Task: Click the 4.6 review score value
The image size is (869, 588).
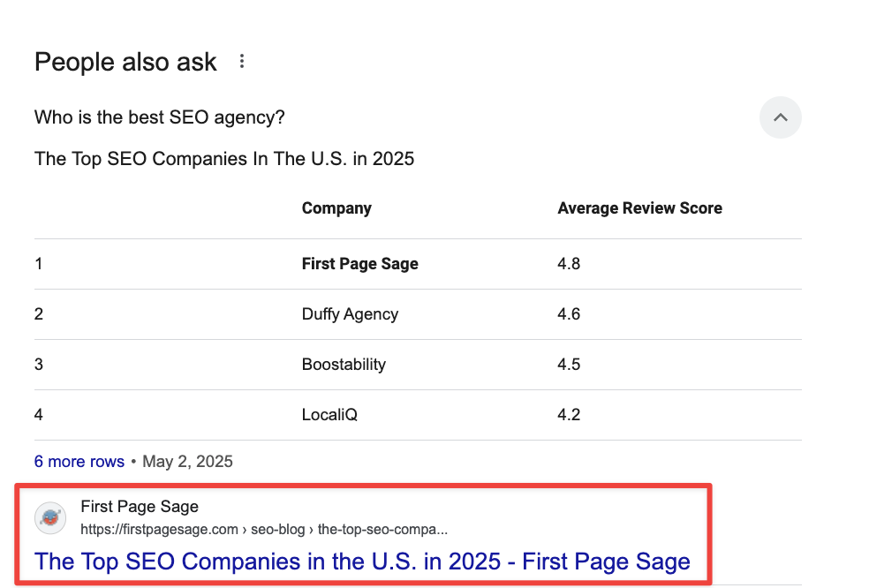Action: coord(569,314)
